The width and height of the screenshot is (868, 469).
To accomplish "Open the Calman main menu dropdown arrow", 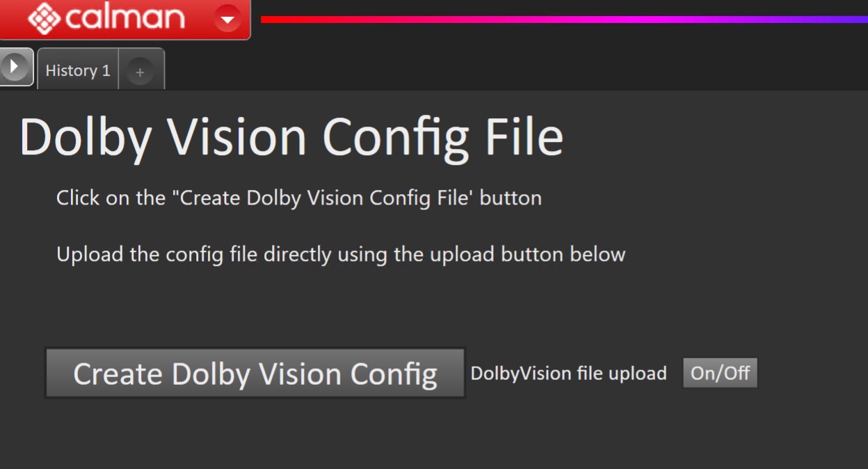I will [x=227, y=19].
